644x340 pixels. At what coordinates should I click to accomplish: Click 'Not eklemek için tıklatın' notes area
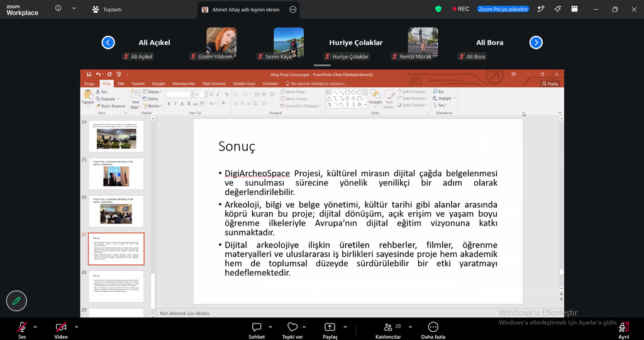coord(184,314)
